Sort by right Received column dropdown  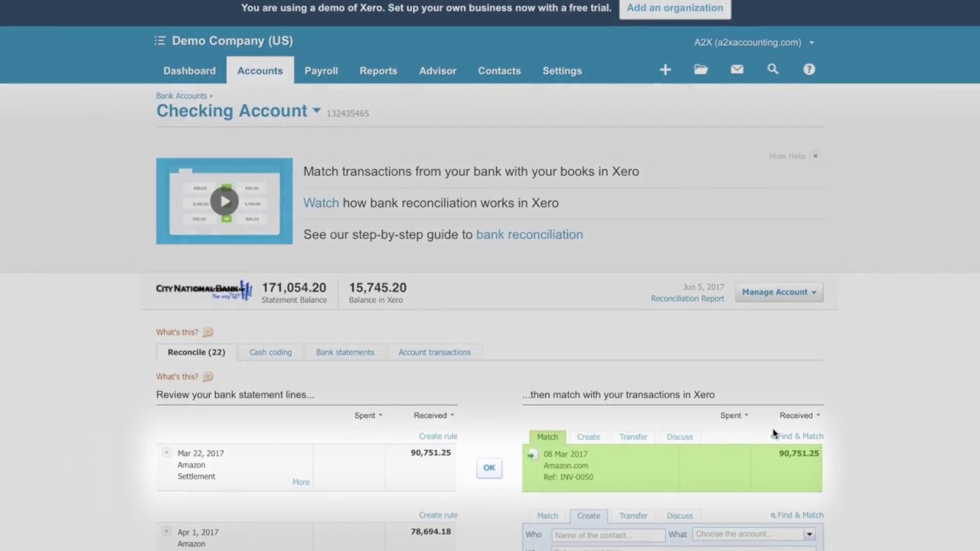(x=800, y=416)
